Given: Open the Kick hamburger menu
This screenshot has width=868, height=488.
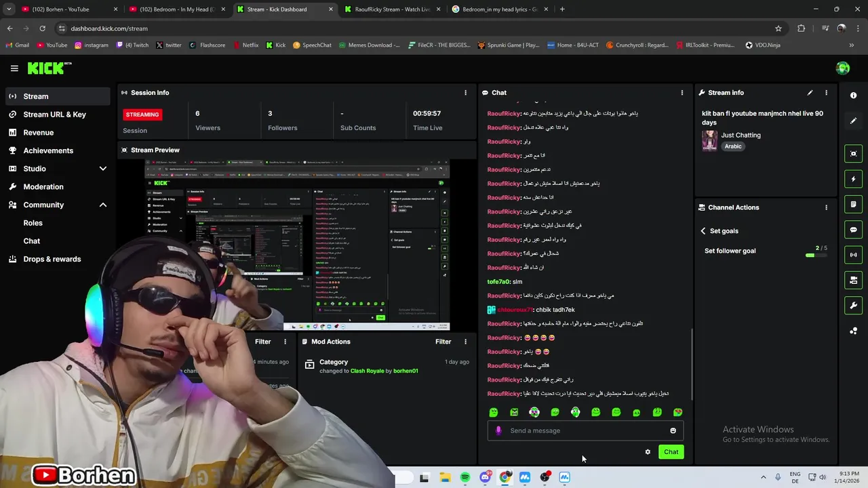Looking at the screenshot, I should [x=14, y=68].
